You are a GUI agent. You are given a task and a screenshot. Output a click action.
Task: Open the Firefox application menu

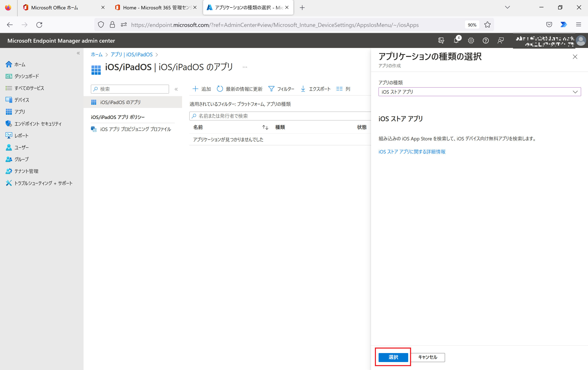tap(578, 25)
